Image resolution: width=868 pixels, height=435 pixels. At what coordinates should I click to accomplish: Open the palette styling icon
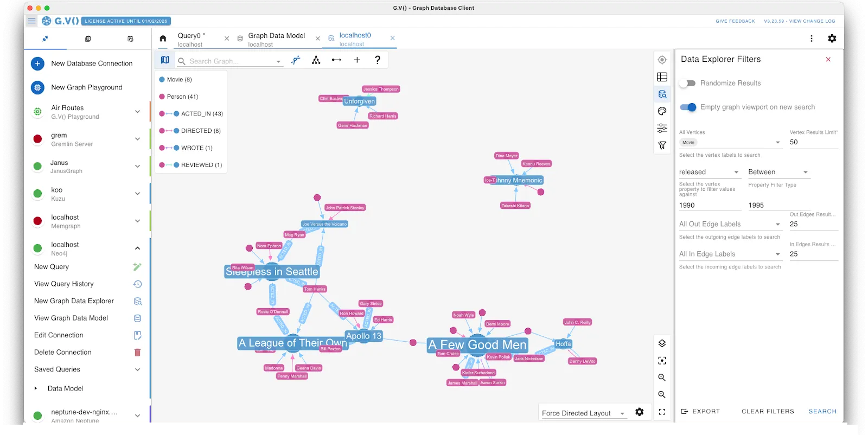point(662,111)
